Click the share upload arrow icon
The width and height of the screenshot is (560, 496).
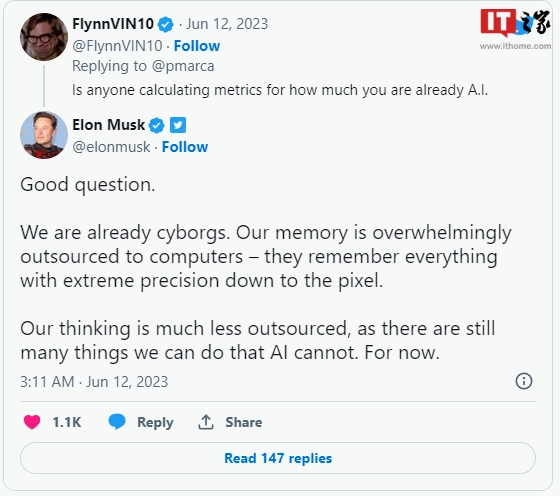point(206,422)
